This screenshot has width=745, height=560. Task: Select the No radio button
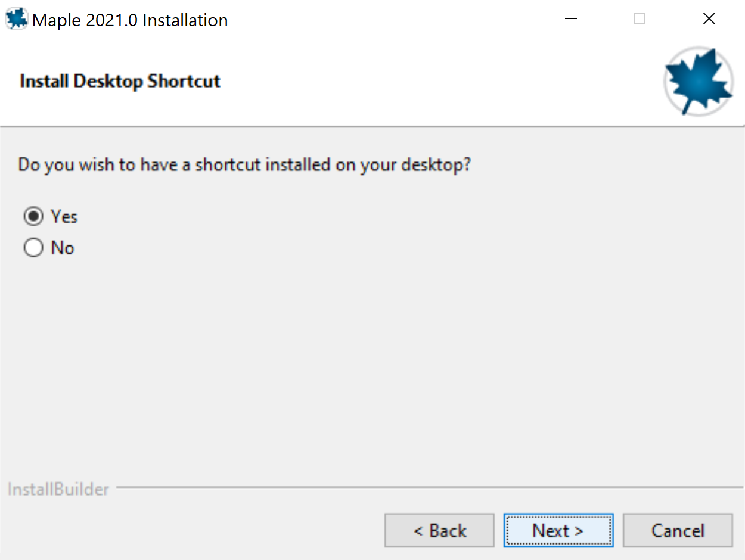(x=33, y=247)
